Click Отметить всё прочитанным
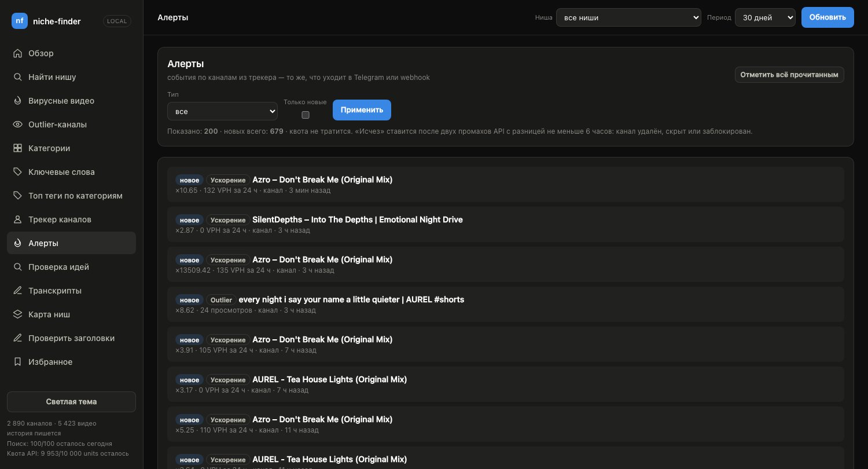 coord(789,75)
